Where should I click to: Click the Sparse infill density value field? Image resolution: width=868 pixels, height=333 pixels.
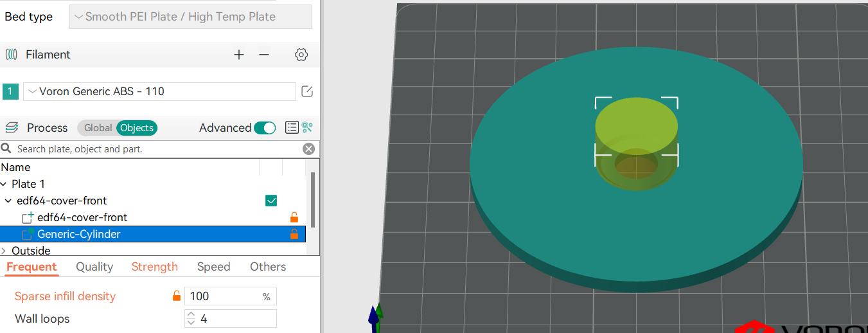(230, 296)
